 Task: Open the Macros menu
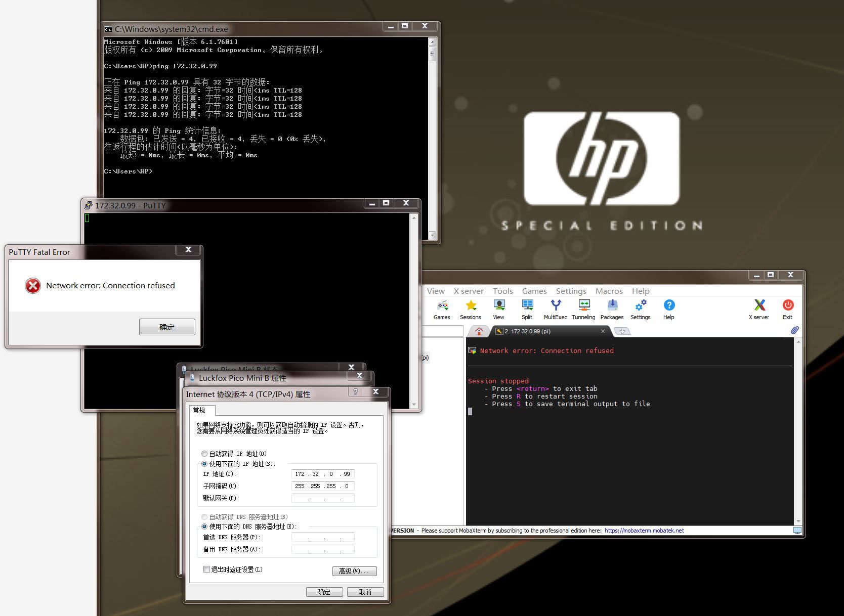(609, 291)
